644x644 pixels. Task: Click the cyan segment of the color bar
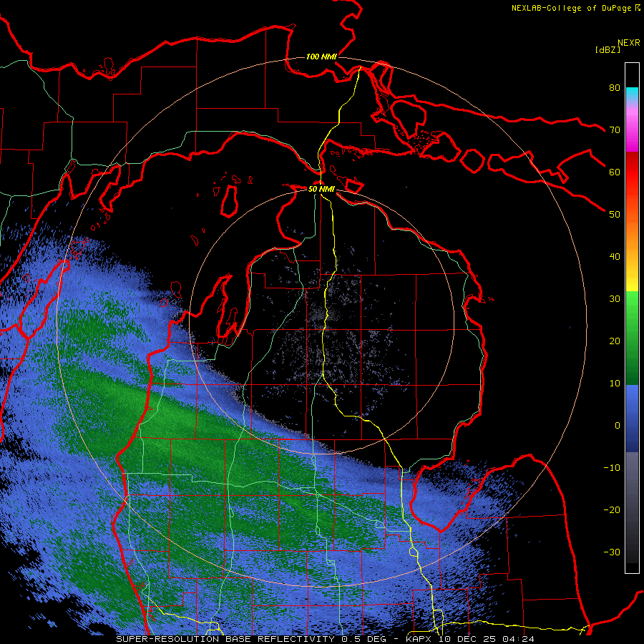[632, 94]
